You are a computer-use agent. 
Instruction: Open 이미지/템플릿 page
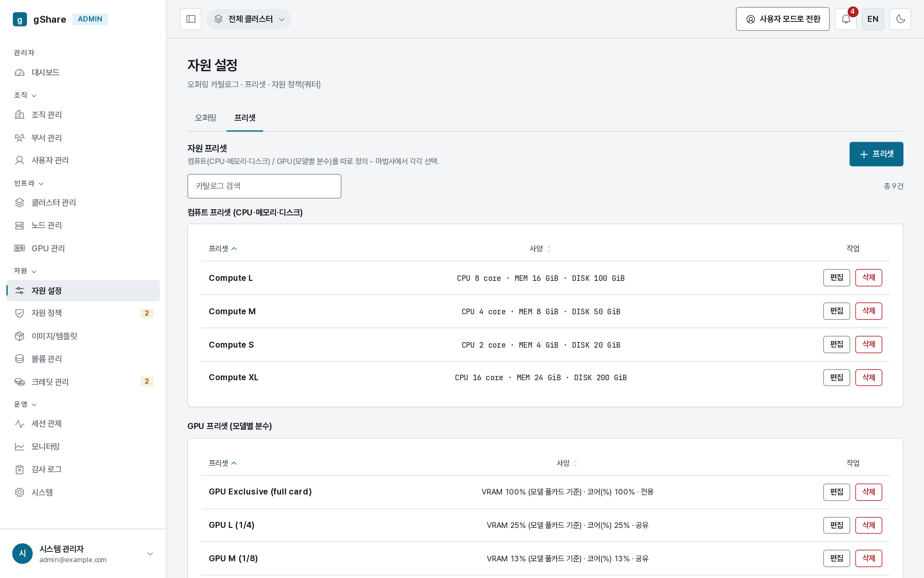tap(83, 336)
